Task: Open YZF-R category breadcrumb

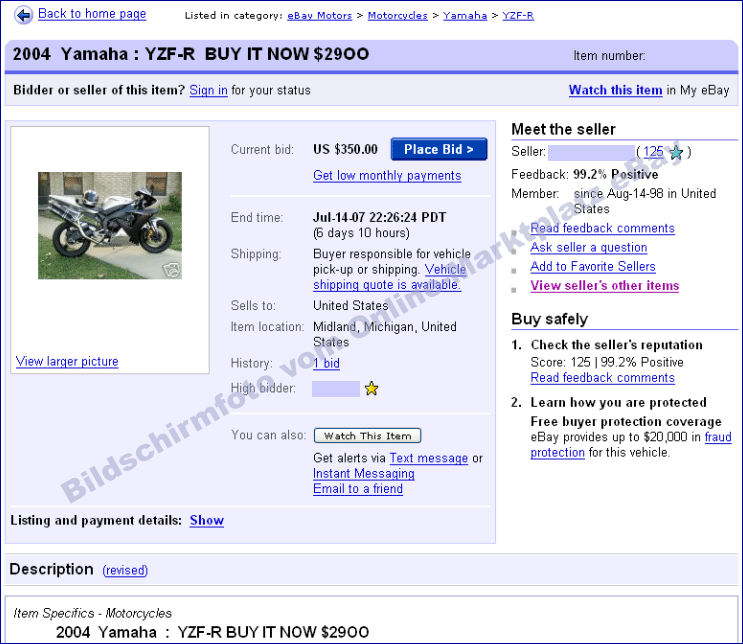Action: click(x=518, y=16)
